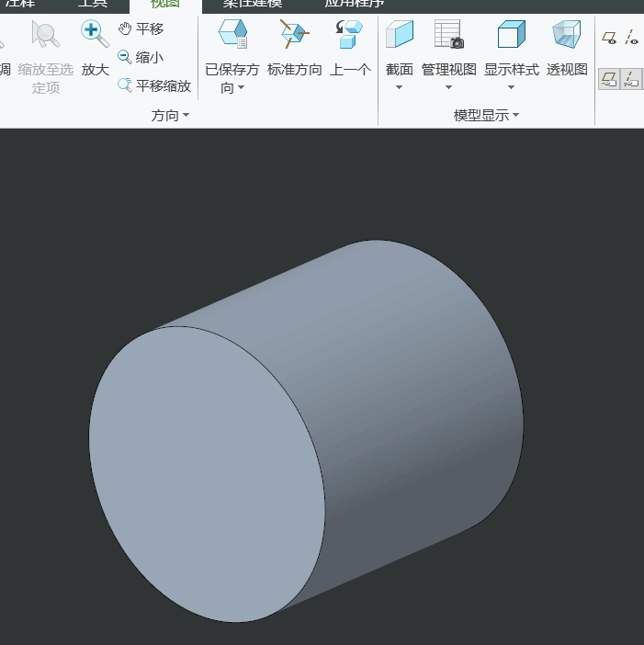Choose the 平移缩放 pan-zoom tool

pyautogui.click(x=154, y=85)
